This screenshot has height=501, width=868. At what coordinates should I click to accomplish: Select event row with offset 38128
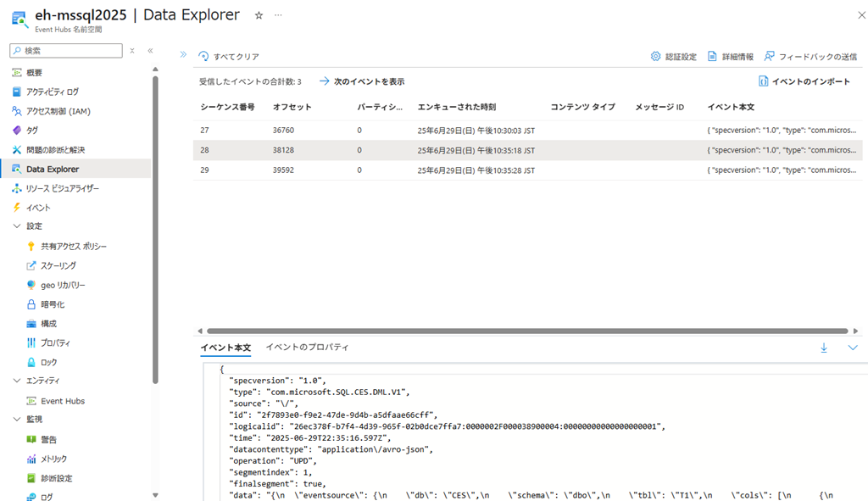pos(527,151)
